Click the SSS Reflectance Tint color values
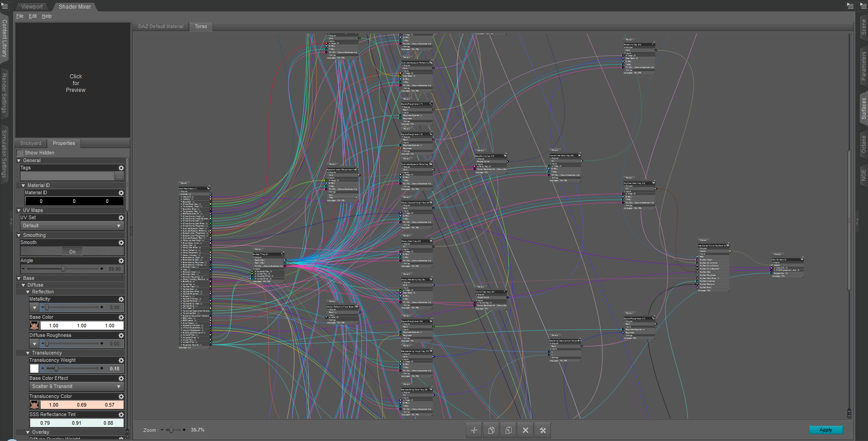The height and width of the screenshot is (441, 868). tap(76, 423)
